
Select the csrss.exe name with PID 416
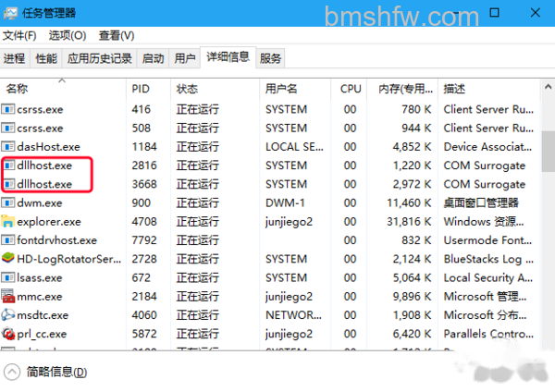[40, 109]
